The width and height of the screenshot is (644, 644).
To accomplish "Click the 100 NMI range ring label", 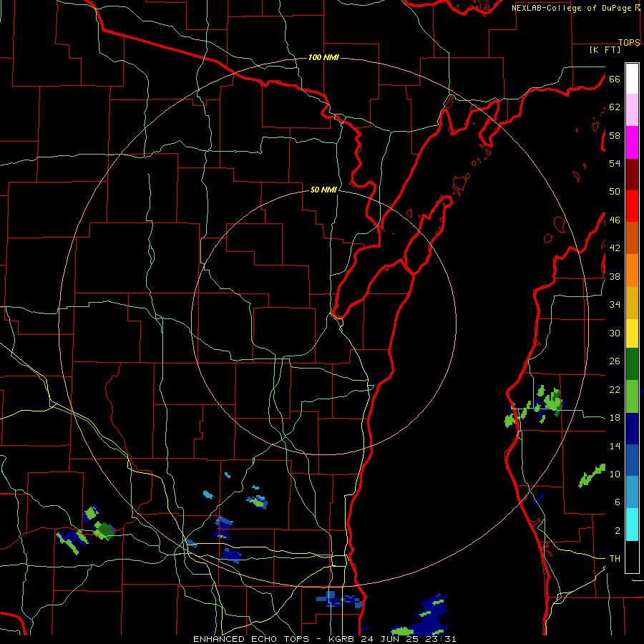I will (323, 57).
